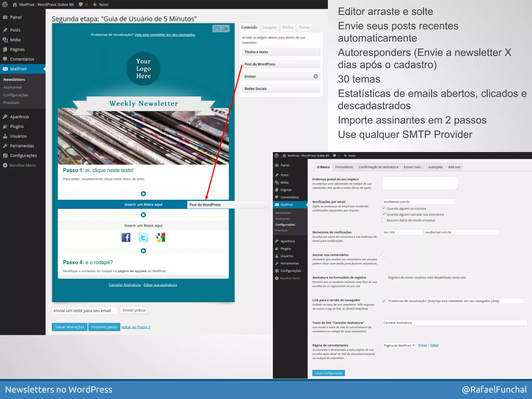Click 'Salvar alterações' button
532x399 pixels.
point(70,327)
